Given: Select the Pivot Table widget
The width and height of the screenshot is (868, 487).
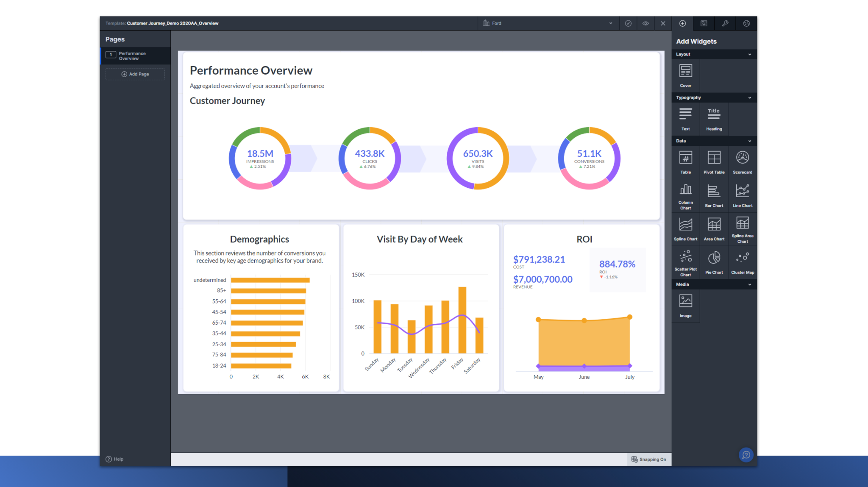Looking at the screenshot, I should click(714, 162).
